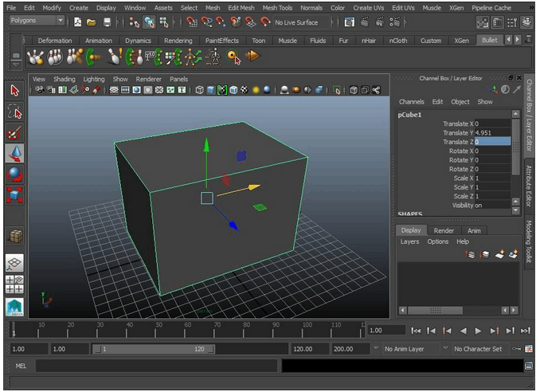Switch to single perspective view layout
Image resolution: width=540 pixels, height=392 pixels.
tap(14, 264)
